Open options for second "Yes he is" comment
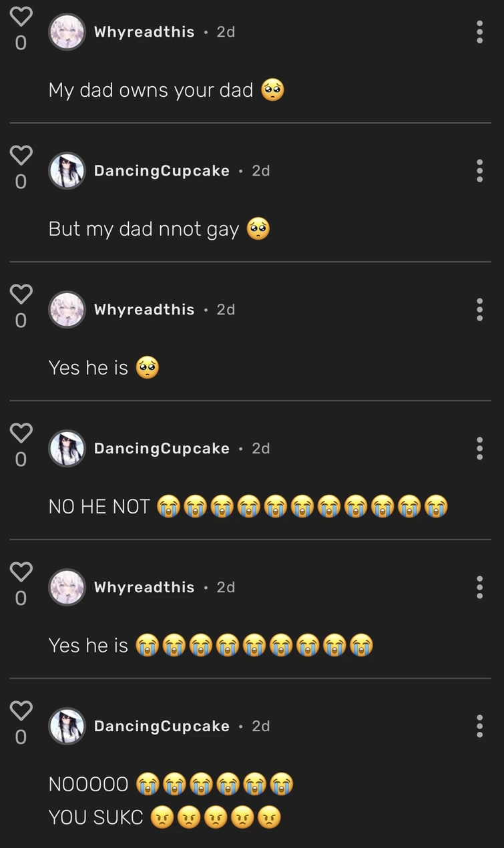This screenshot has height=848, width=504. pyautogui.click(x=479, y=588)
